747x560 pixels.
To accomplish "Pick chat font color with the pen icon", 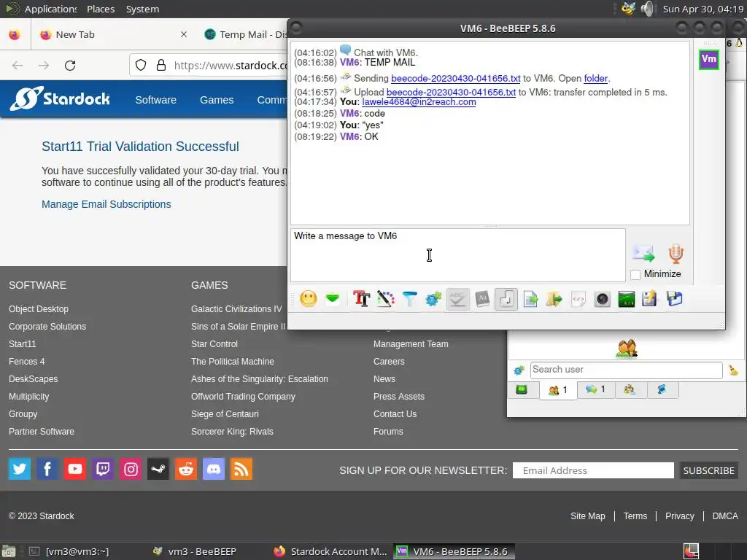I will (x=385, y=299).
